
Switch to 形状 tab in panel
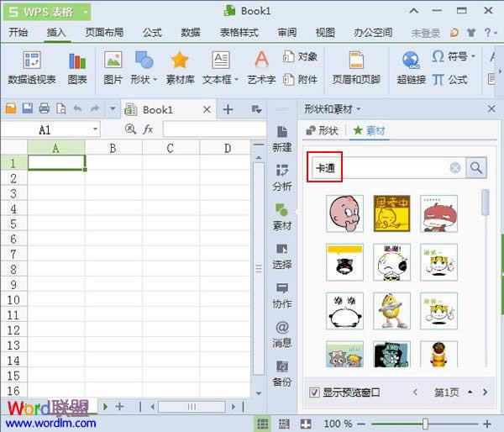tap(322, 130)
